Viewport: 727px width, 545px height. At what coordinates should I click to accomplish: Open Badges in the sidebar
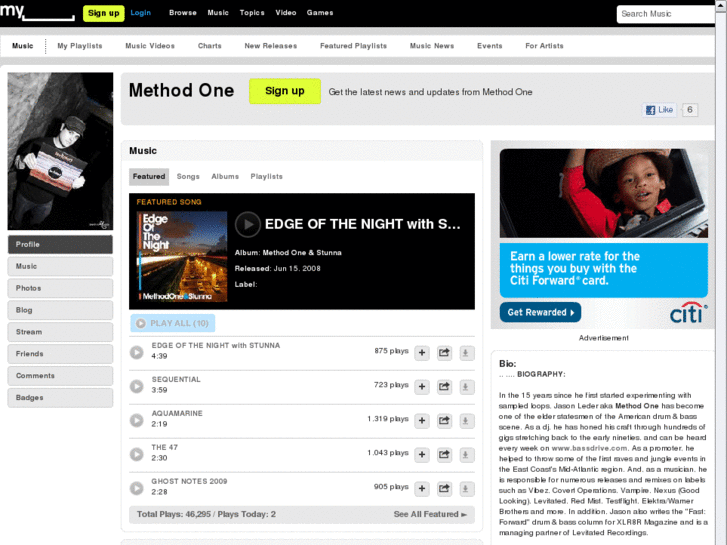(60, 398)
